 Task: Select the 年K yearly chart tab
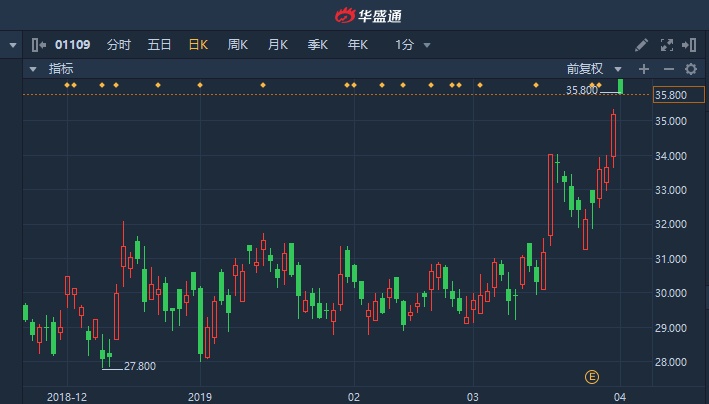(x=358, y=45)
